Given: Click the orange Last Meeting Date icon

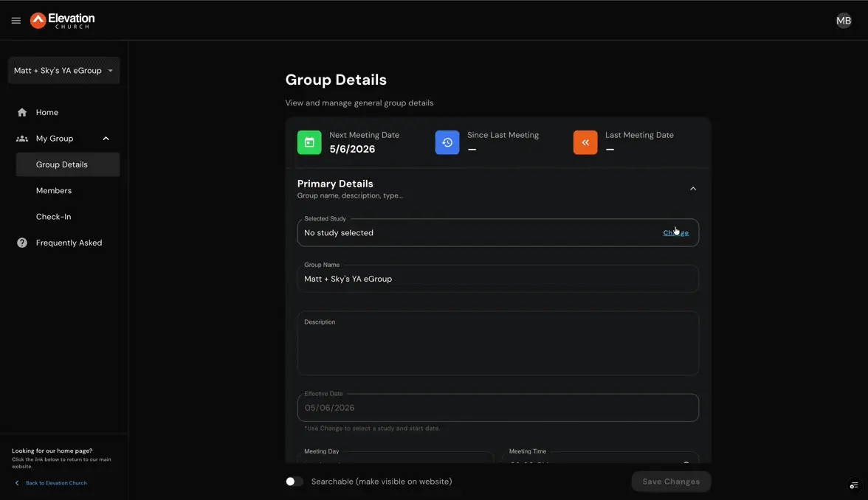Looking at the screenshot, I should tap(585, 142).
